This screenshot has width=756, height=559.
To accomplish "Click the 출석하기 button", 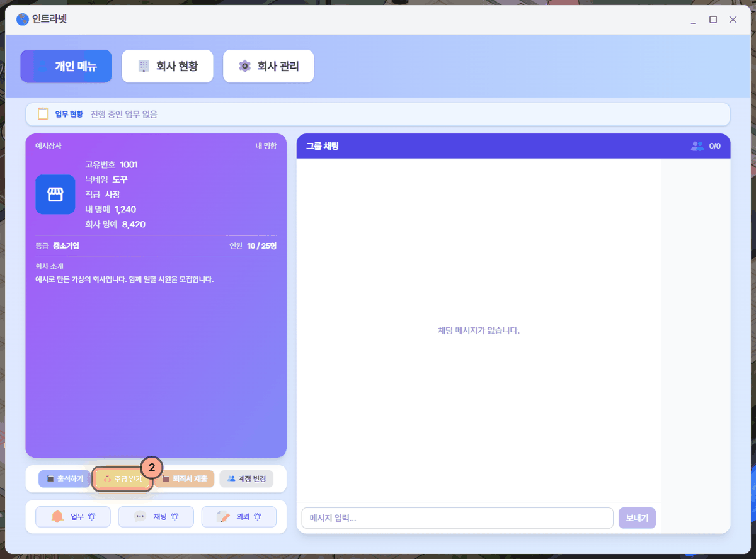I will 65,479.
